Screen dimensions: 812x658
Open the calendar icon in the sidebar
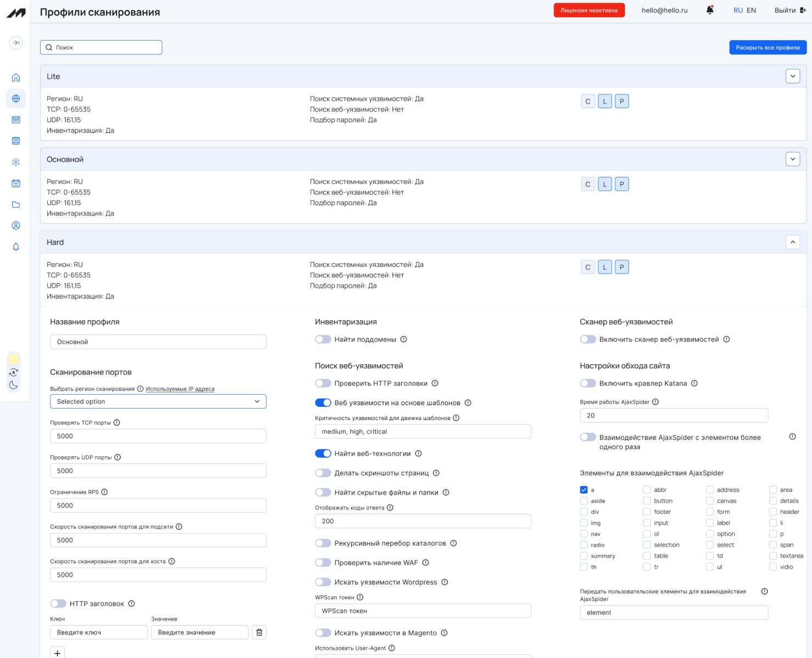(16, 183)
